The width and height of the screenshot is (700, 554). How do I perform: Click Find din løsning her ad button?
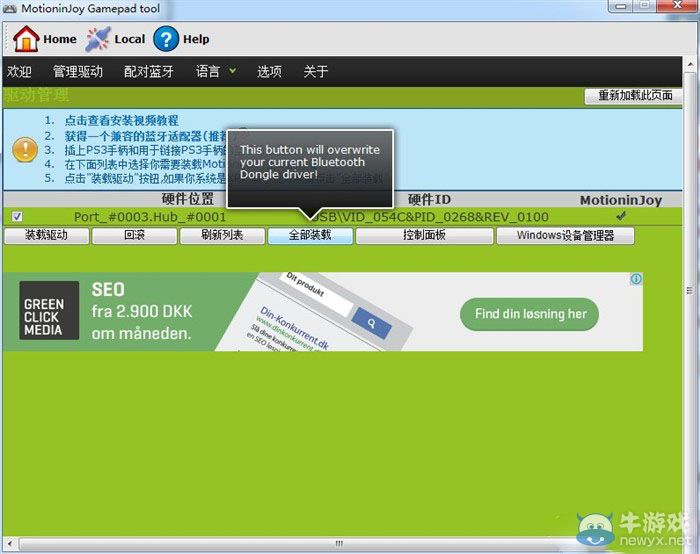(529, 314)
